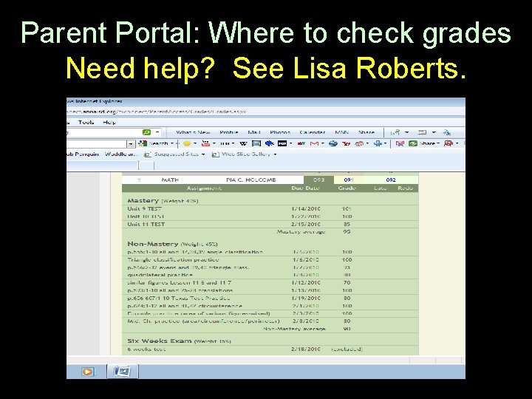Open What's New in the MSN toolbar
532x399 pixels.
(x=193, y=132)
